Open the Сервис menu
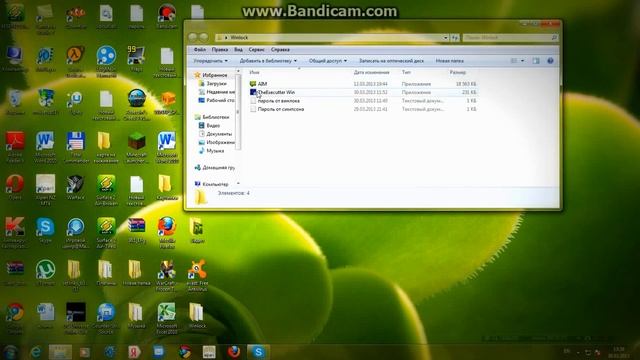Screen dimensions: 640x360 pos(256,49)
